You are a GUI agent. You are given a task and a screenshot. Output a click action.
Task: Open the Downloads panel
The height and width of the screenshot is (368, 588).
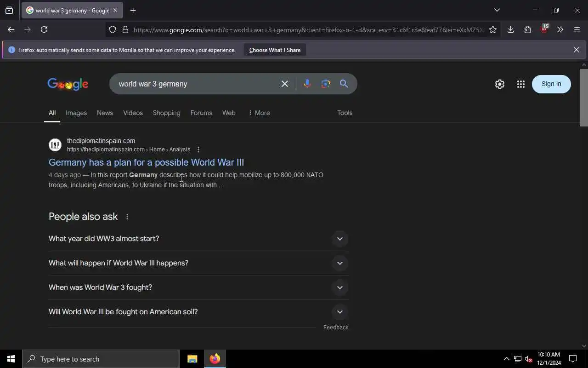[510, 29]
